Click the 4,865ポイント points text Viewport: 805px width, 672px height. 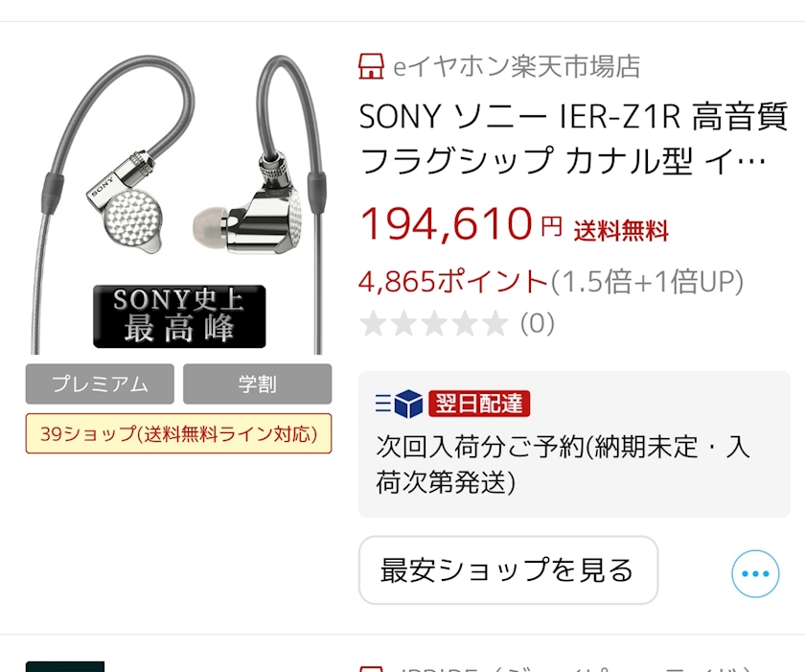click(454, 281)
